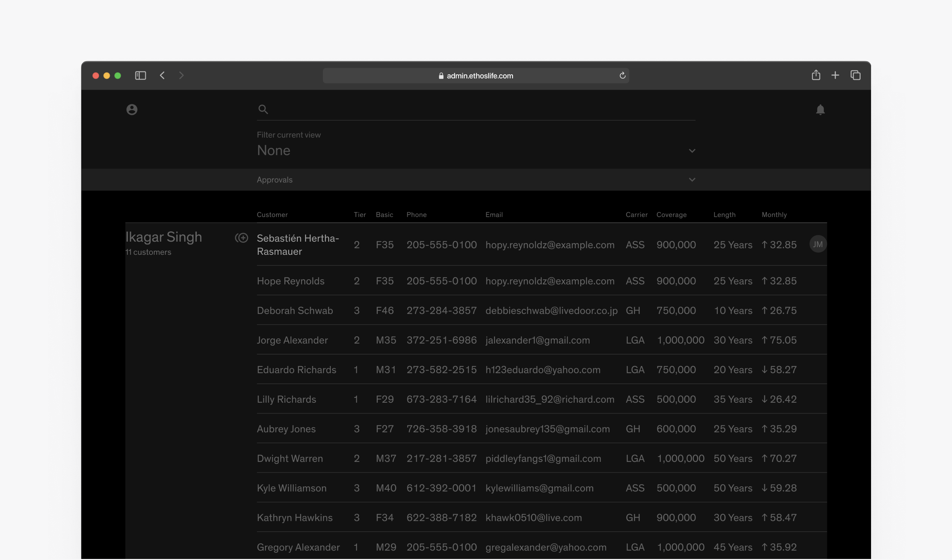The width and height of the screenshot is (952, 560).
Task: Open notifications bell icon
Action: pos(820,110)
